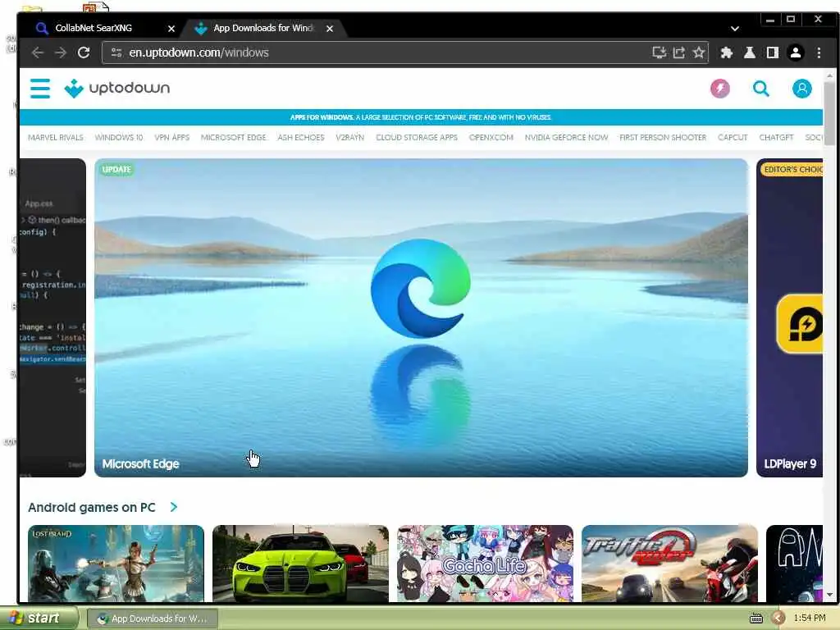Image resolution: width=840 pixels, height=630 pixels.
Task: Open the site search magnifier icon
Action: click(760, 89)
